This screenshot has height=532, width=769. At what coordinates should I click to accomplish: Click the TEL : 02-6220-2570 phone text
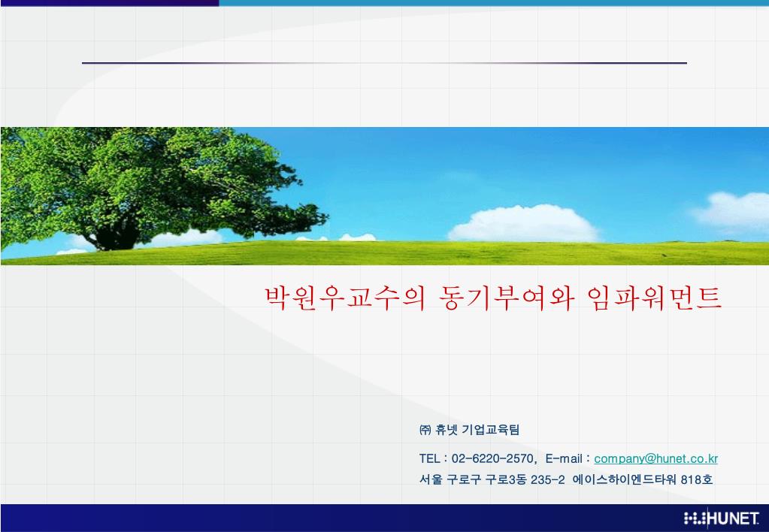pos(477,459)
